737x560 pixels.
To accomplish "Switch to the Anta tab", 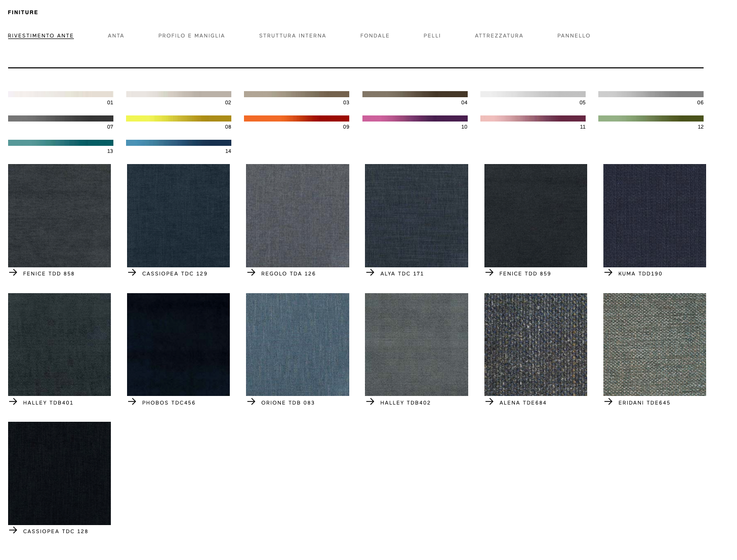I will pos(116,36).
